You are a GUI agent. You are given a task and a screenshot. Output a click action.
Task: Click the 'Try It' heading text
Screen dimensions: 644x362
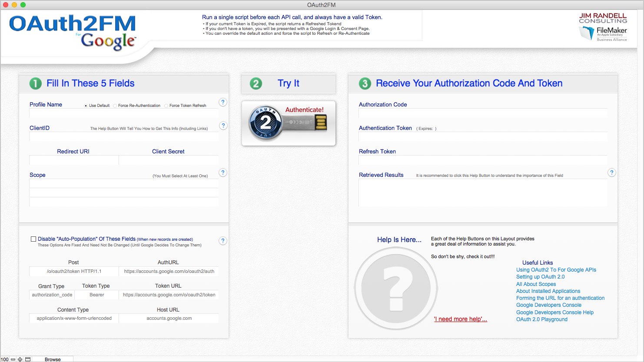(289, 83)
